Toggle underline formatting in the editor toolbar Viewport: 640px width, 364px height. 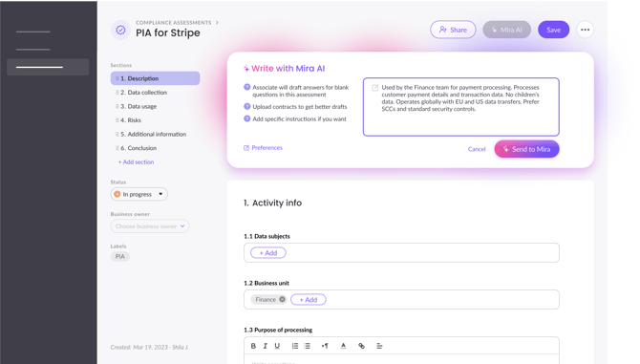[277, 346]
